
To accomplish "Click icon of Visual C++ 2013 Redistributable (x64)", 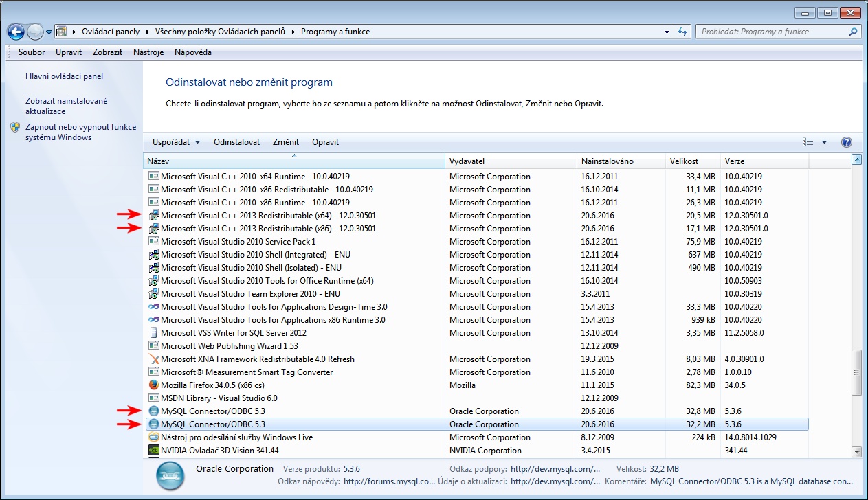I will (154, 216).
